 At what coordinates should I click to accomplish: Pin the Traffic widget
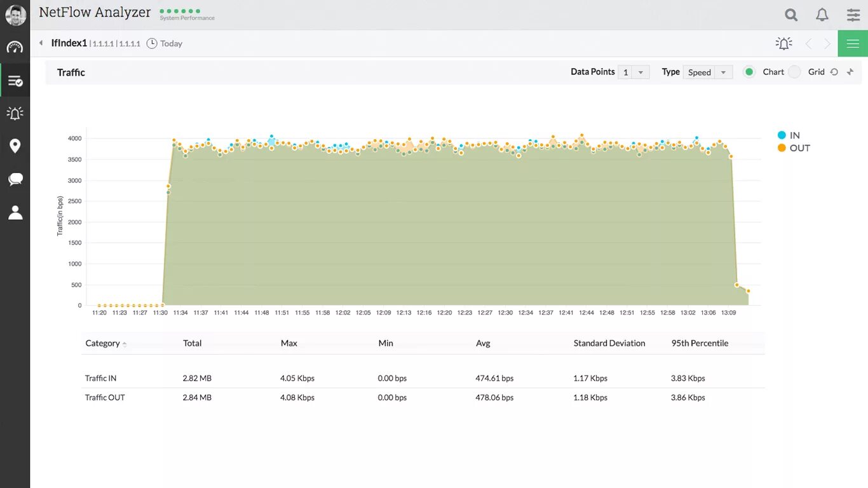coord(850,72)
